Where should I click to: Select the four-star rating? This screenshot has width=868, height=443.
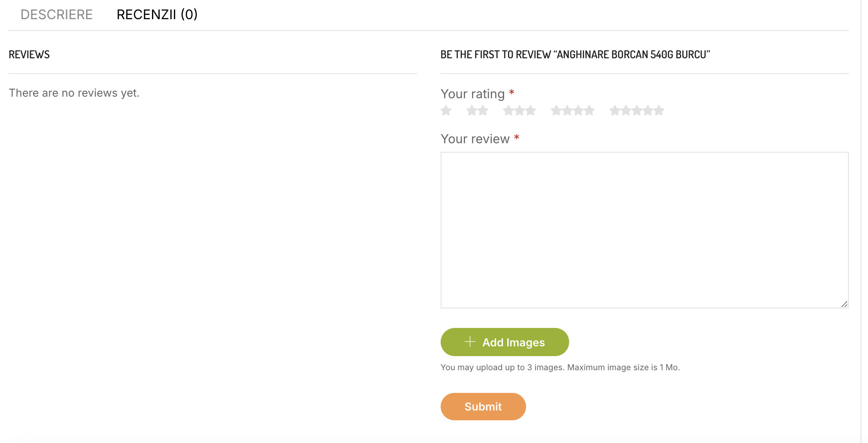573,111
